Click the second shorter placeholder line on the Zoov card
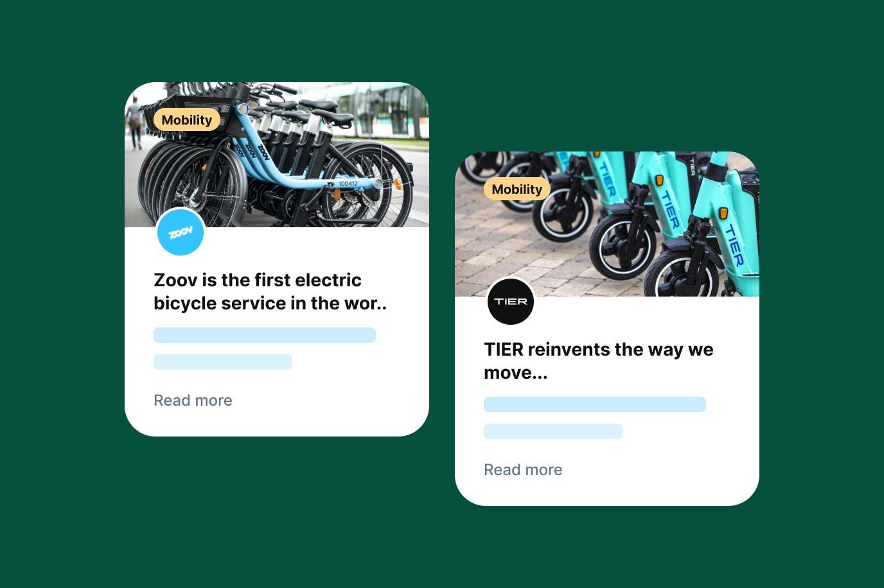Screen dimensions: 884x588 [x=223, y=362]
